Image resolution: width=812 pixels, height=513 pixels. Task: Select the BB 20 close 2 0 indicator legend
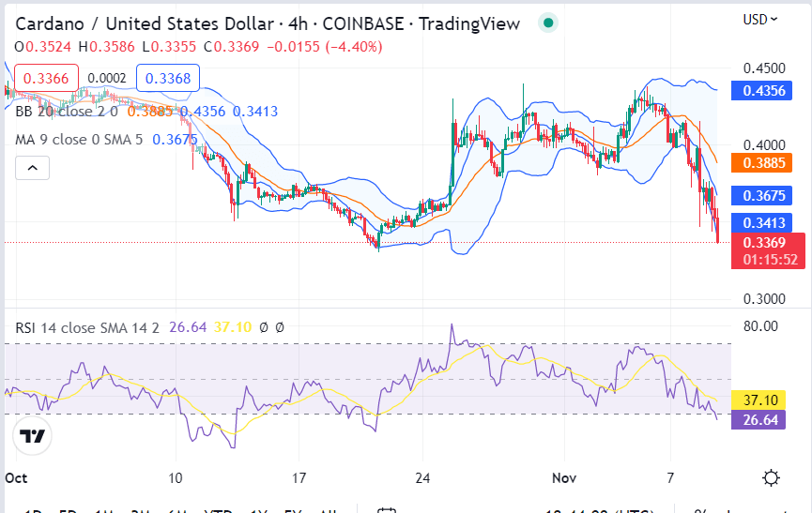(x=67, y=112)
